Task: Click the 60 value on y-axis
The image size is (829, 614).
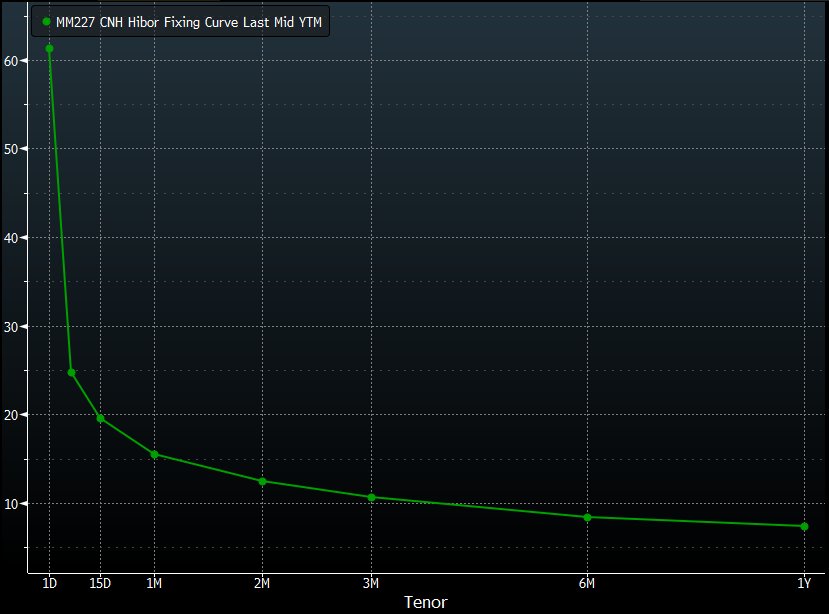Action: click(13, 60)
